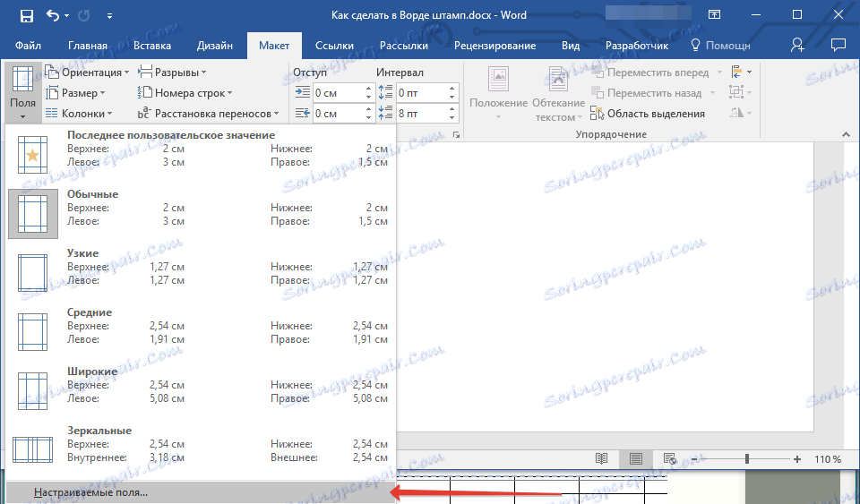Click the spacing before 0 пт field
This screenshot has height=504, width=860.
[421, 93]
